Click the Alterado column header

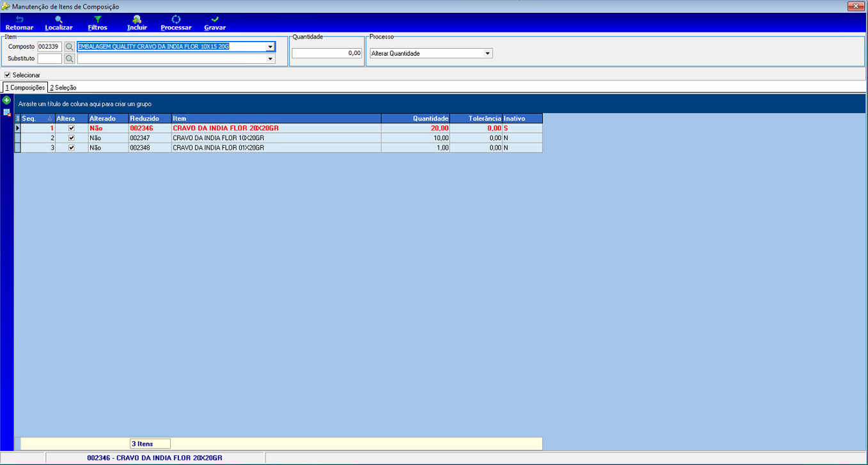tap(108, 118)
